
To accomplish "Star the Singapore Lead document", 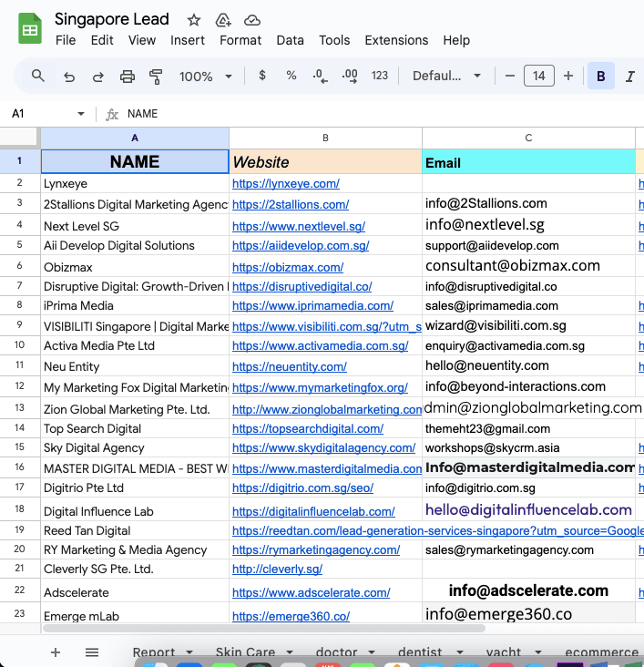I will (193, 20).
